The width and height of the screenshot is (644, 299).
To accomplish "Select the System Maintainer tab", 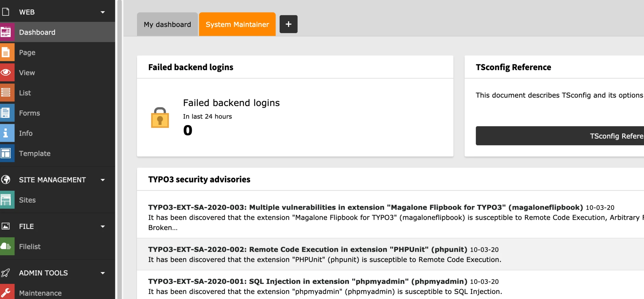I will tap(237, 24).
